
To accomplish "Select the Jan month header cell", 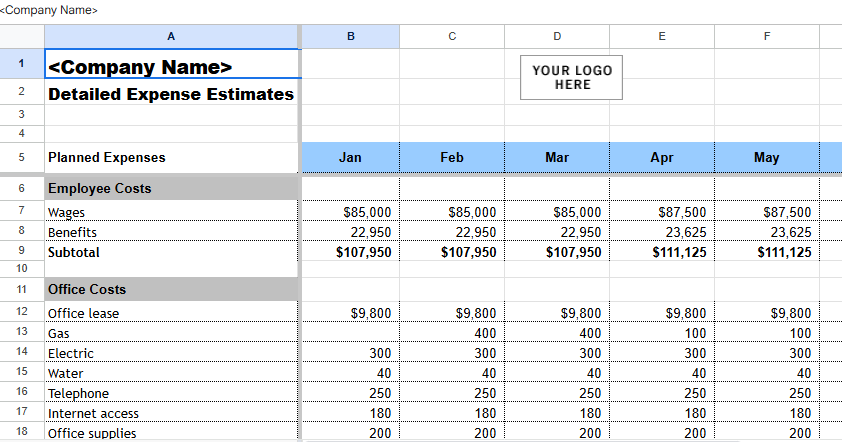I will pos(350,158).
